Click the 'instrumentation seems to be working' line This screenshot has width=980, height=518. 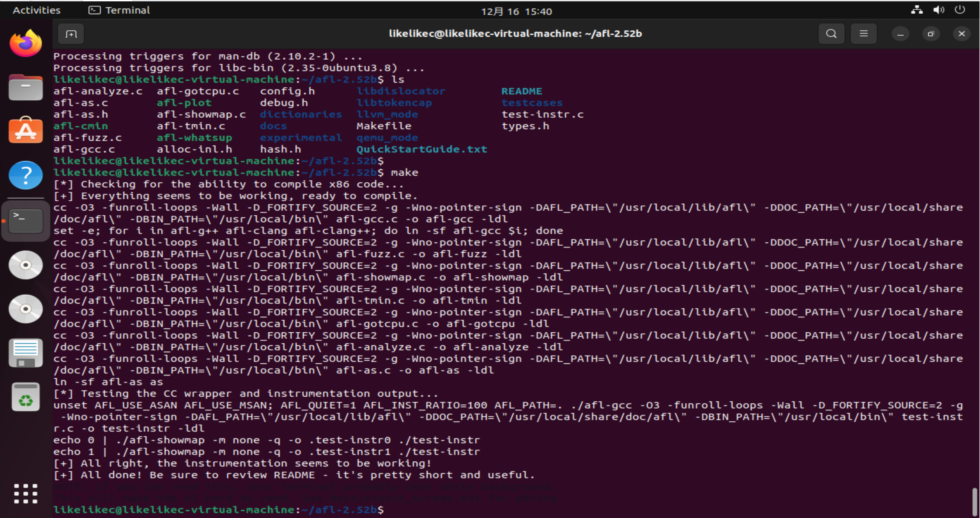(x=242, y=463)
